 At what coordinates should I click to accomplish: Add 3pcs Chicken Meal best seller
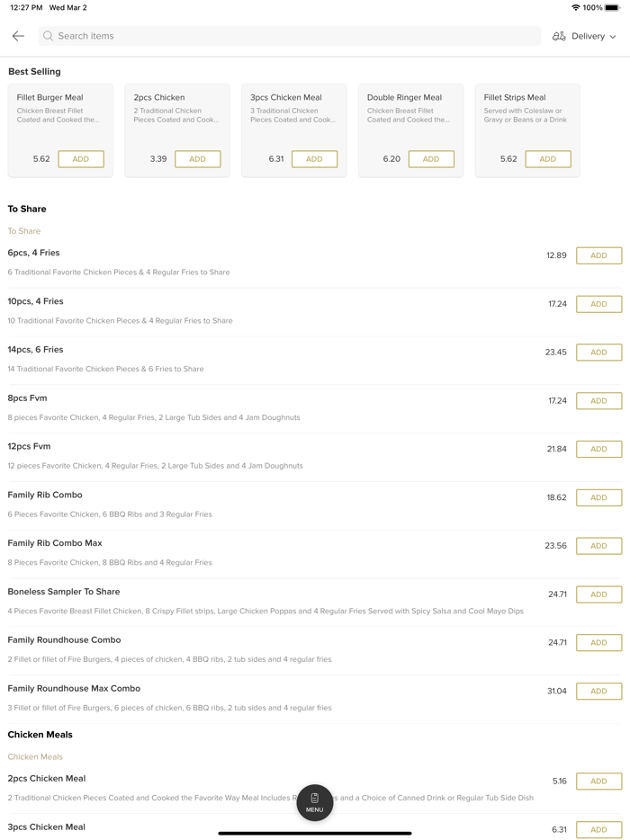[314, 159]
